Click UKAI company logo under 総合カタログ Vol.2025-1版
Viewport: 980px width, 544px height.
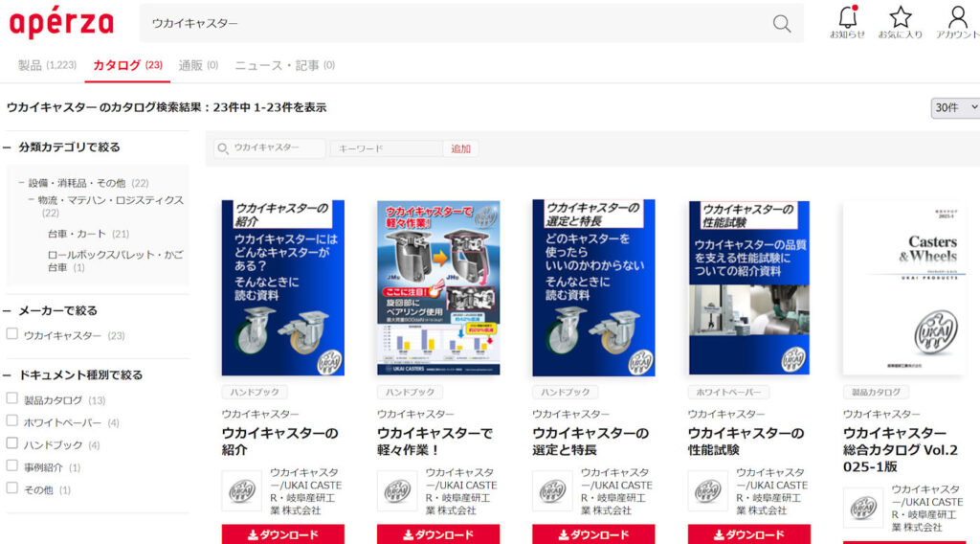[863, 508]
